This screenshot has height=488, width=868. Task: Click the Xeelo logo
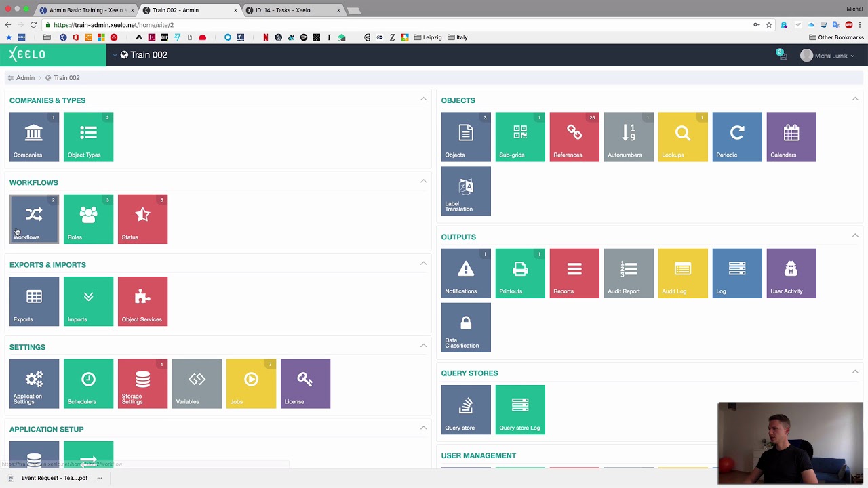coord(27,55)
